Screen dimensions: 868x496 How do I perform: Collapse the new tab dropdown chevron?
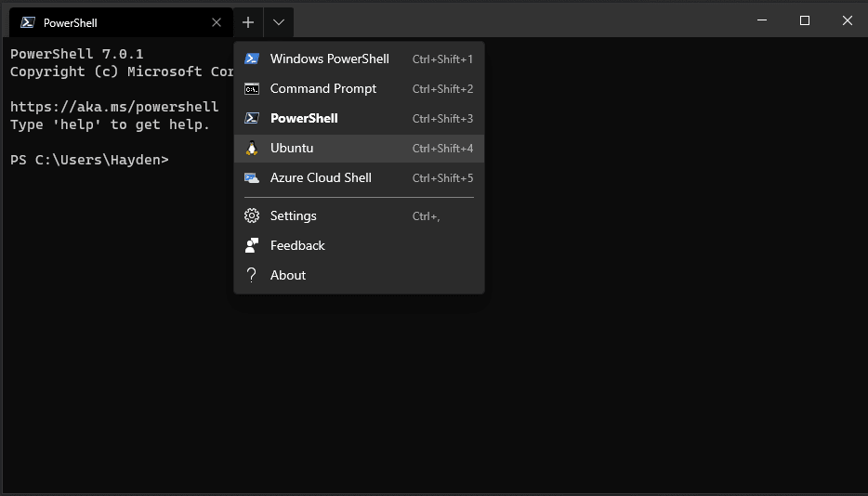point(279,22)
